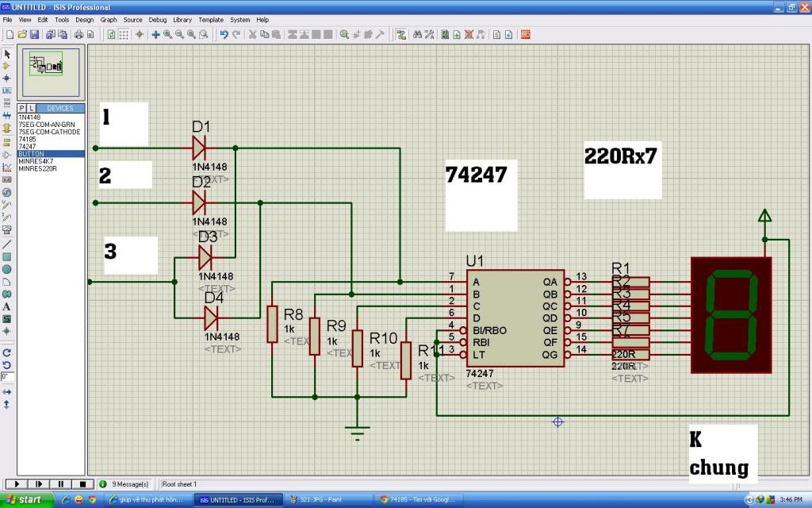
Task: Open the File menu
Action: click(7, 20)
